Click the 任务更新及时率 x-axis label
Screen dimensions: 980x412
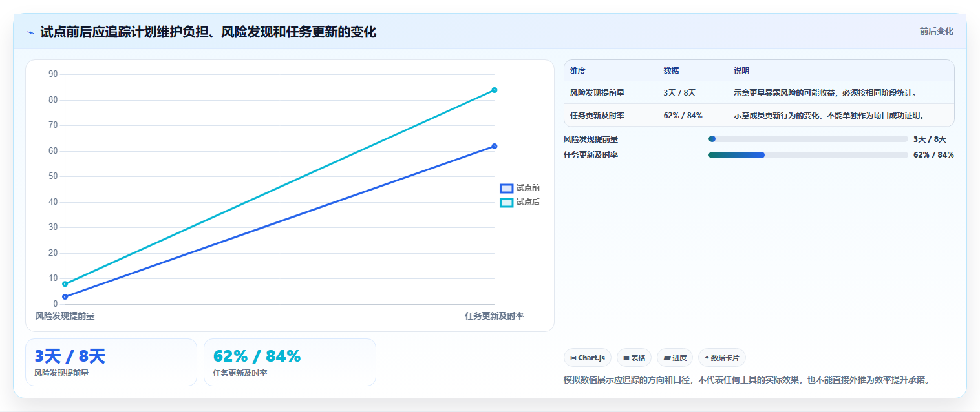tap(495, 316)
